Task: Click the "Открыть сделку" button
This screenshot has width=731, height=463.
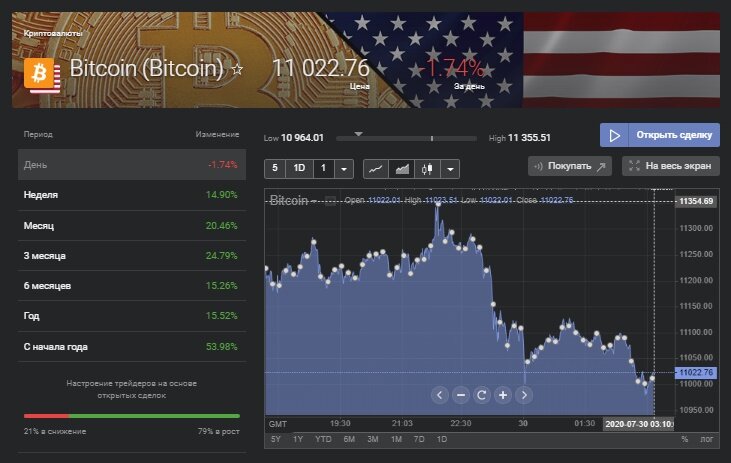Action: (x=659, y=135)
